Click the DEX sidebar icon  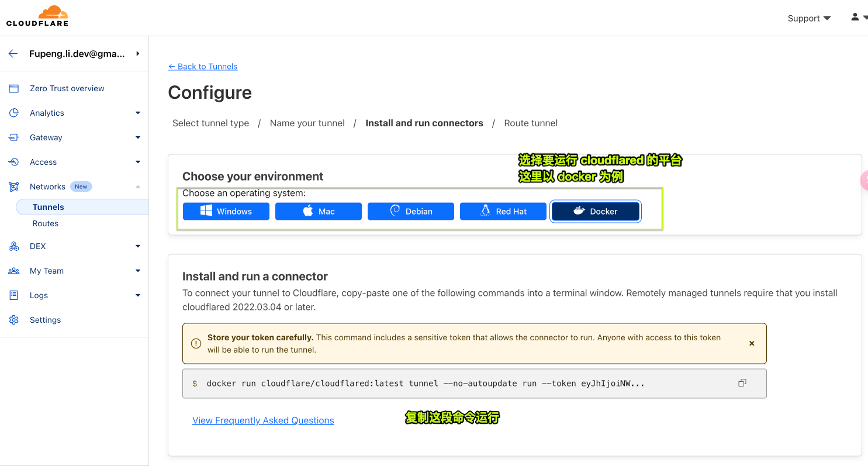14,246
